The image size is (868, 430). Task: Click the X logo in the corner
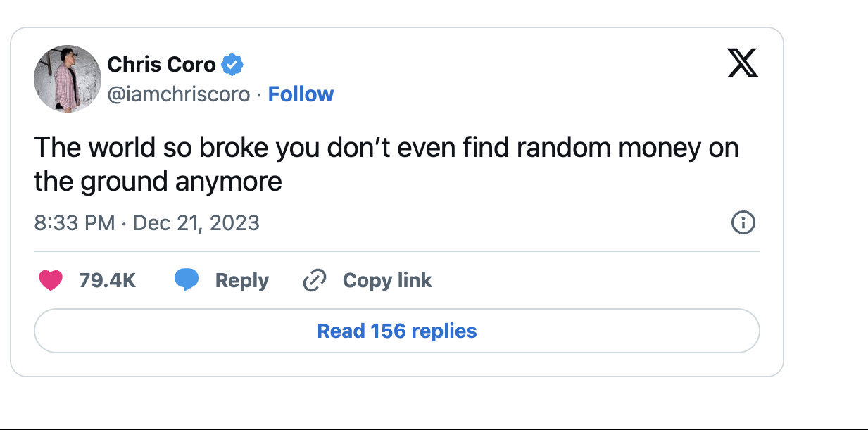pyautogui.click(x=744, y=63)
